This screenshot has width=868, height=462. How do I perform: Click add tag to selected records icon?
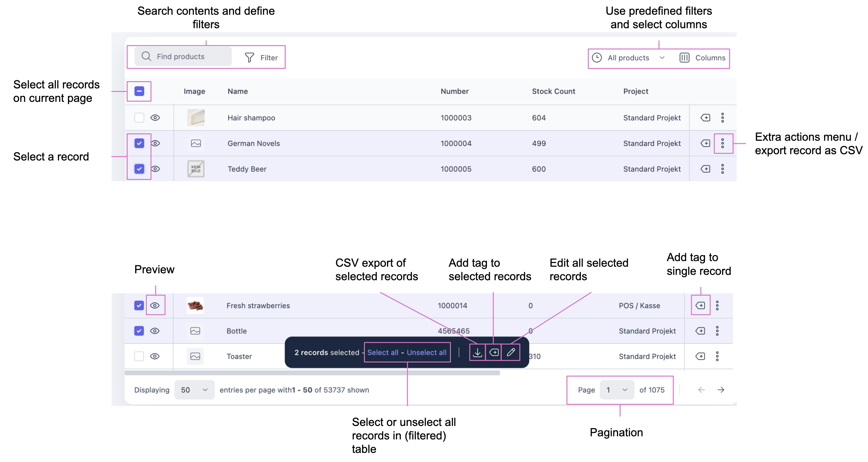494,353
